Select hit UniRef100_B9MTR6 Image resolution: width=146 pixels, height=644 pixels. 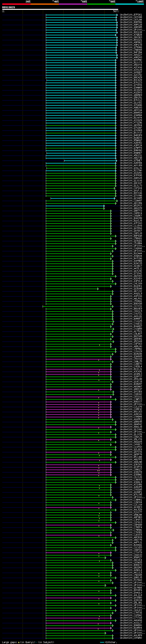coord(131,22)
